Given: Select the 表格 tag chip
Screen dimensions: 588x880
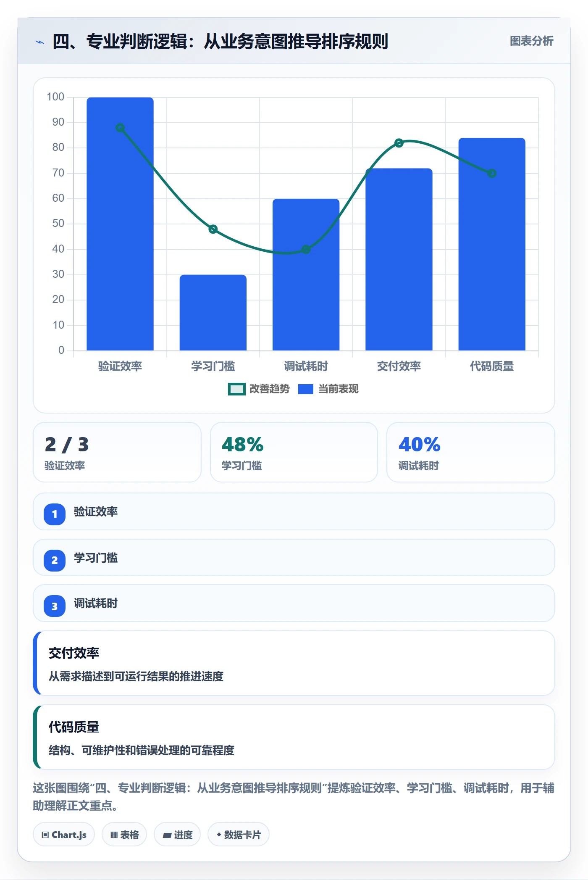Looking at the screenshot, I should tap(124, 835).
